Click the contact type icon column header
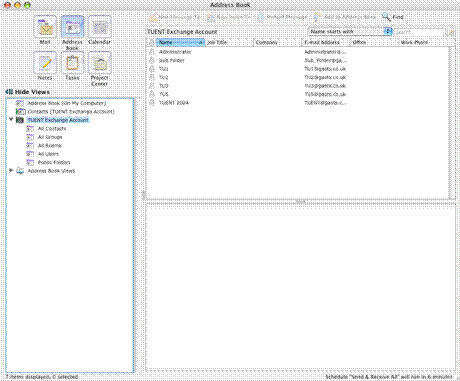 click(x=151, y=42)
